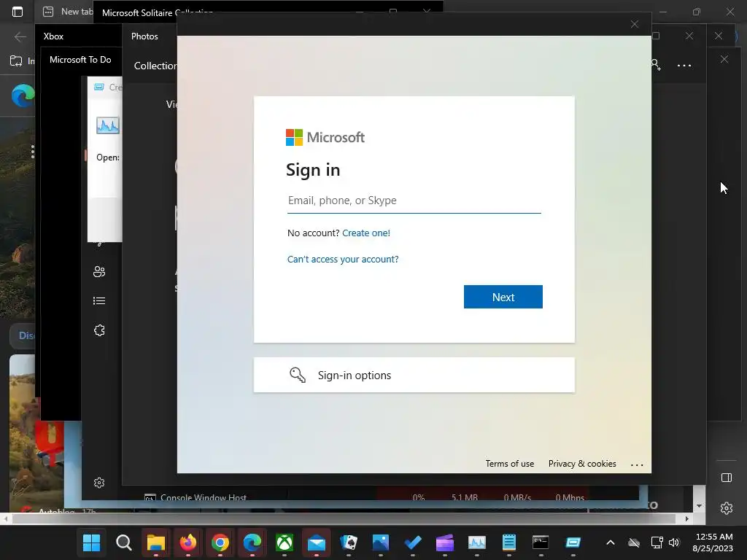Open the network tray icon
The image size is (747, 560).
657,542
